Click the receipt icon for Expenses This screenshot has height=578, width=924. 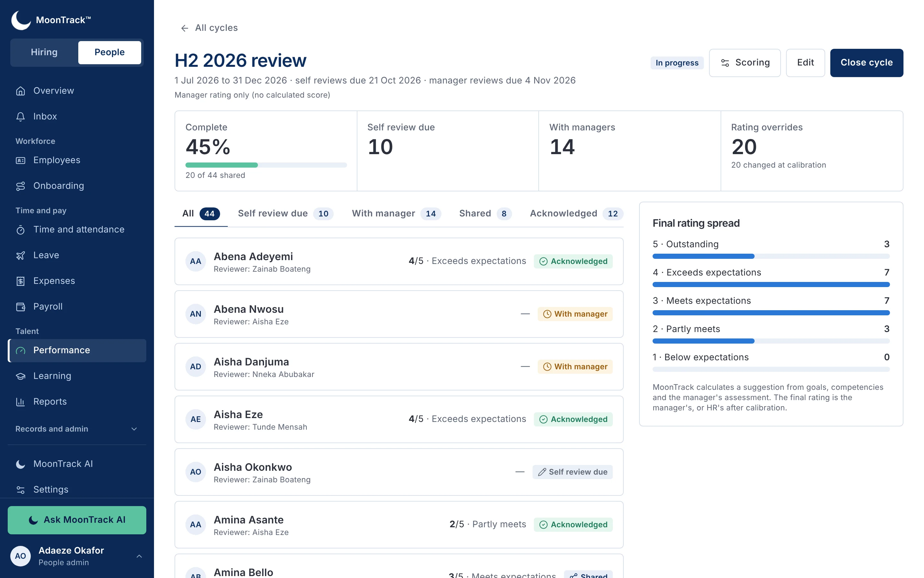[21, 281]
